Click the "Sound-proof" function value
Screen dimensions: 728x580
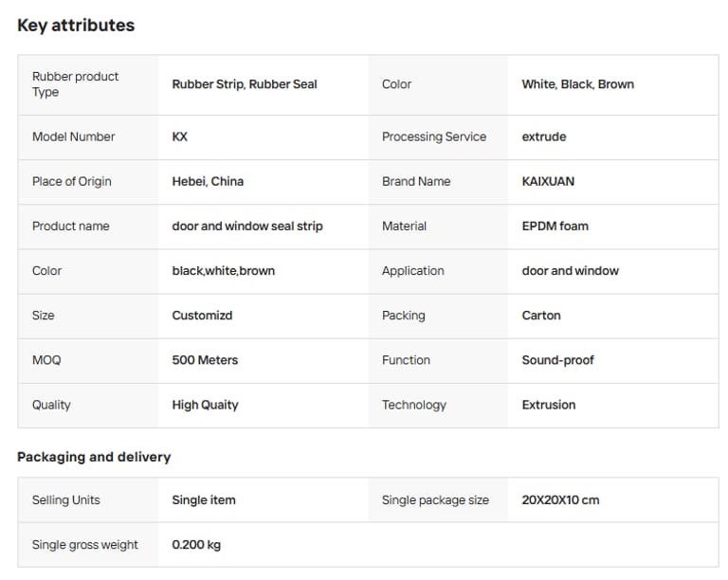click(558, 360)
